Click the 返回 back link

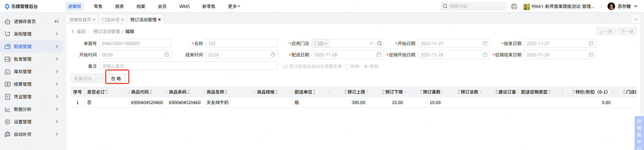point(78,31)
